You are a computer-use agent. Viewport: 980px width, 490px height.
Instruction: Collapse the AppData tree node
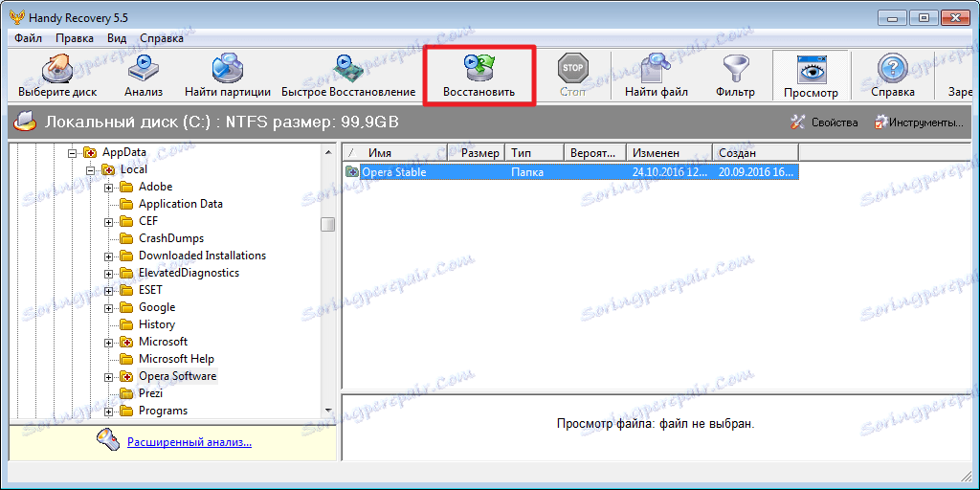point(72,152)
